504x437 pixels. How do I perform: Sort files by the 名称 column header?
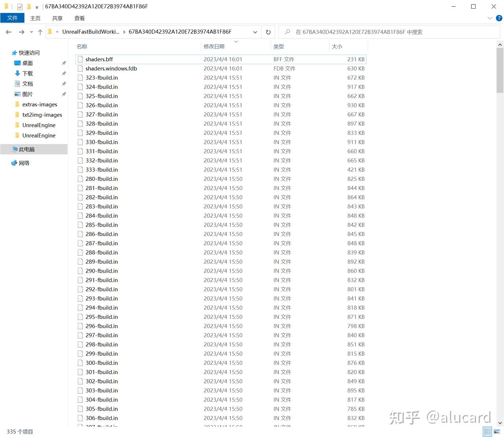click(82, 46)
